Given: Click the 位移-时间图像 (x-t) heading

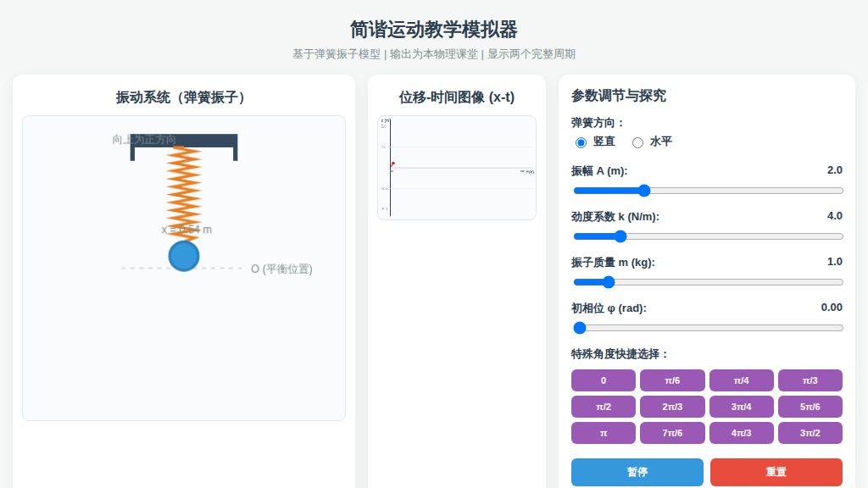Looking at the screenshot, I should click(457, 97).
